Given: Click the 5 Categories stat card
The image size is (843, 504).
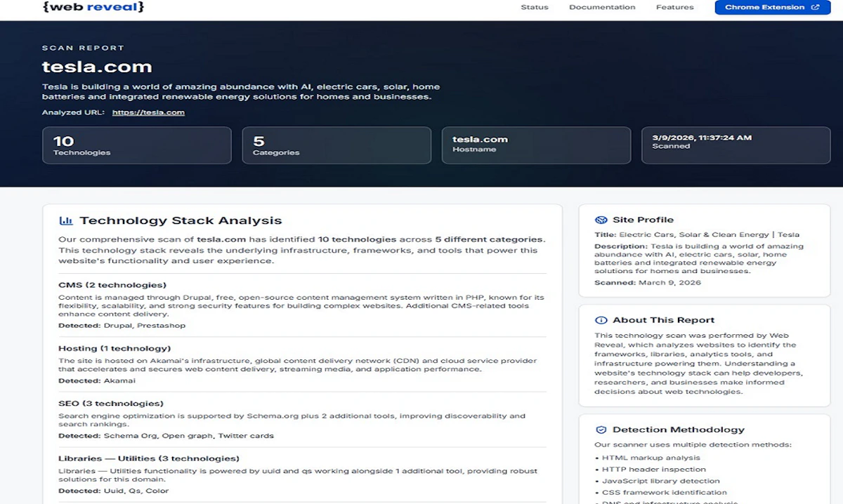Looking at the screenshot, I should [x=336, y=145].
